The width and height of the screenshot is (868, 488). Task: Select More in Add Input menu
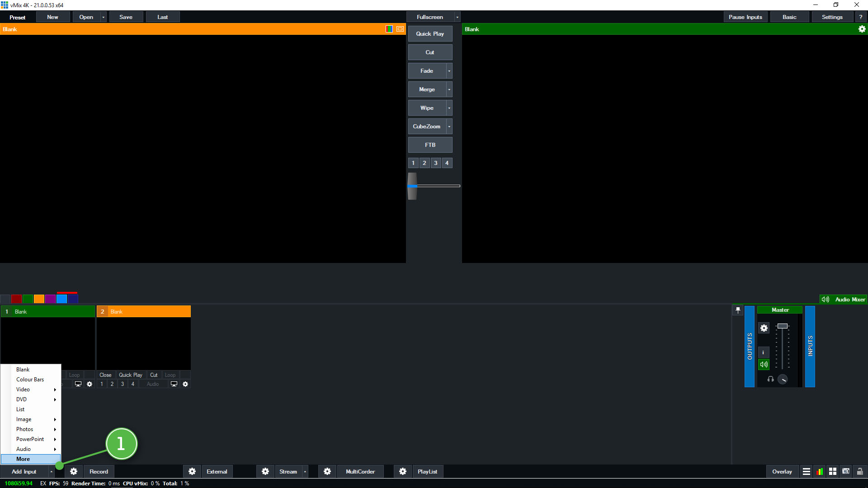(31, 459)
